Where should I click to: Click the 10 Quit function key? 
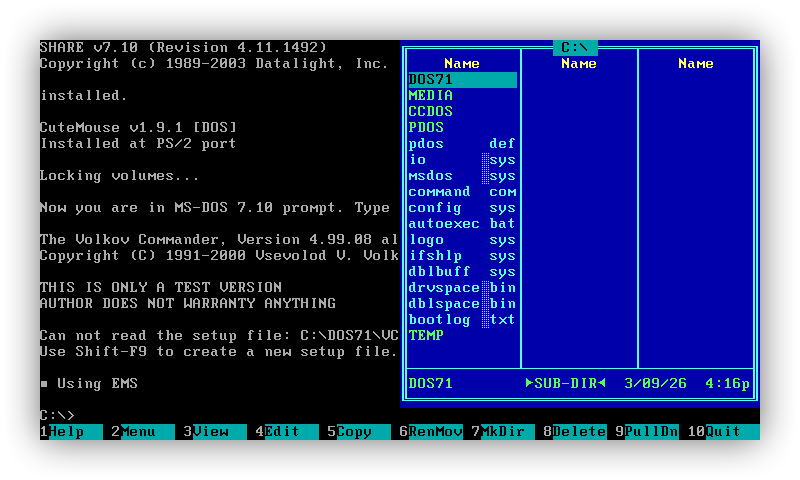723,432
